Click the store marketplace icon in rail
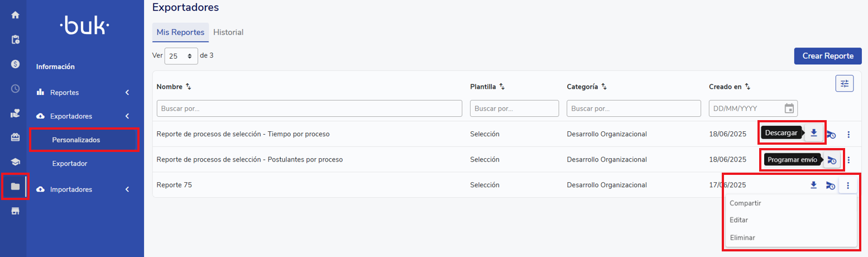The height and width of the screenshot is (257, 868). [x=16, y=211]
